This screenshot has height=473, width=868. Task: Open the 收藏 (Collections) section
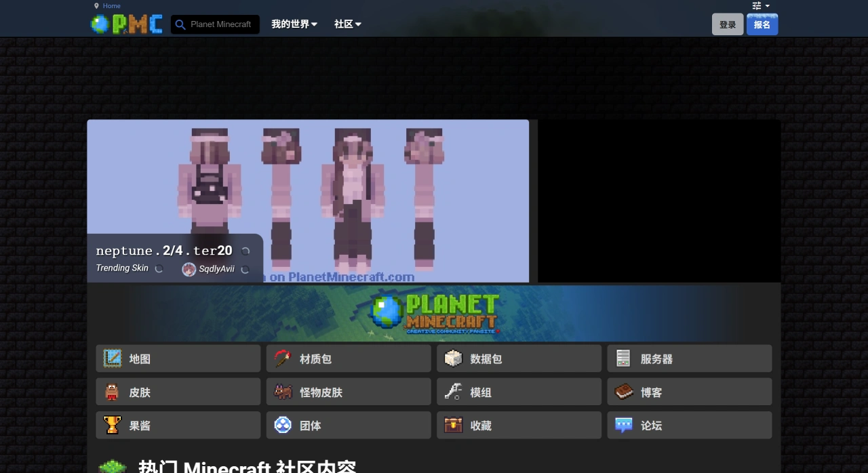pyautogui.click(x=519, y=425)
